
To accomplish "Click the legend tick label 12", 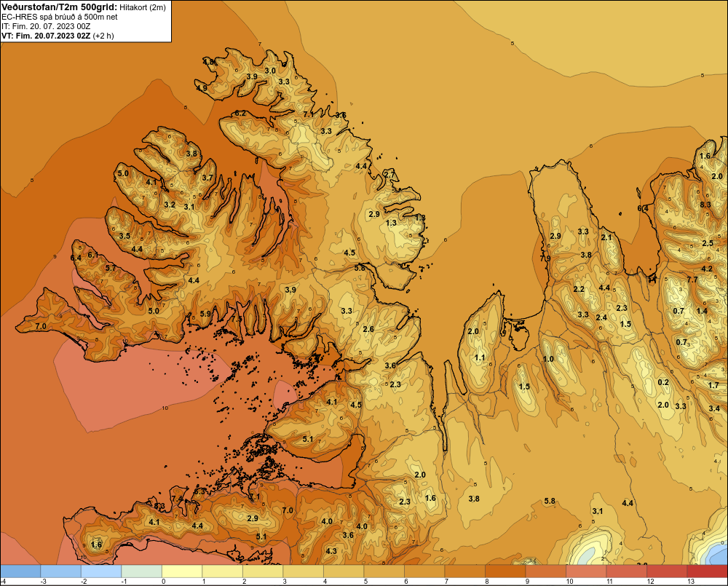I will coord(650,582).
